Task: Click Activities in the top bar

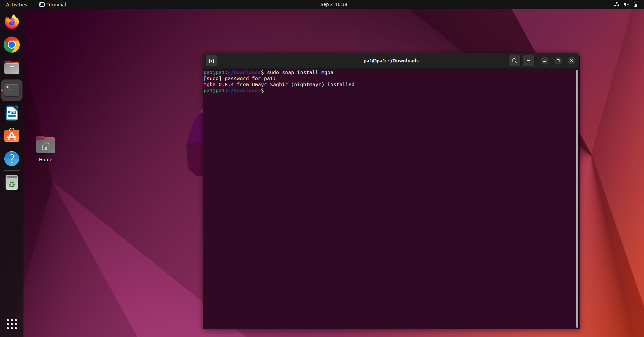Action: point(16,4)
